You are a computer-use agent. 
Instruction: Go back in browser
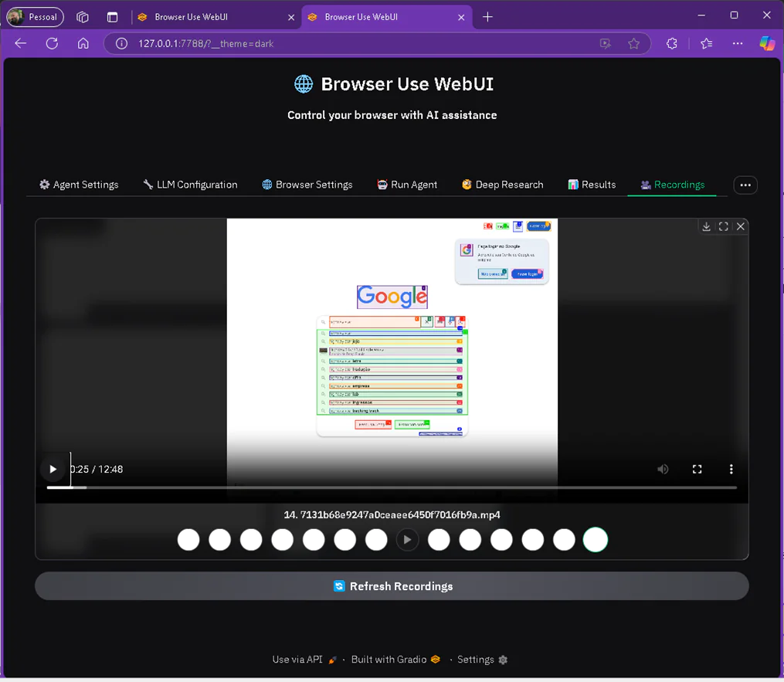click(21, 43)
